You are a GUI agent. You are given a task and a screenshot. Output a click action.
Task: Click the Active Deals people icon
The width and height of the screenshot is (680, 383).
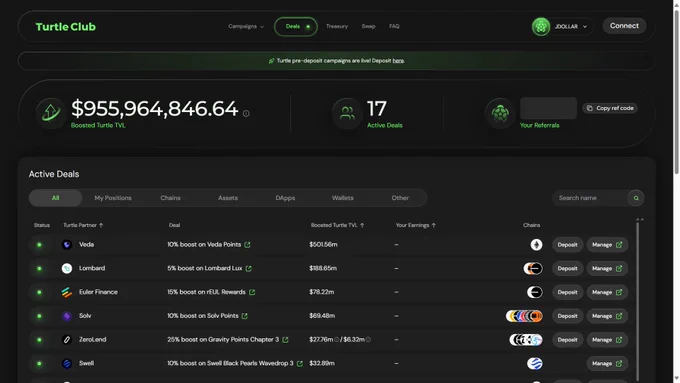click(x=347, y=113)
